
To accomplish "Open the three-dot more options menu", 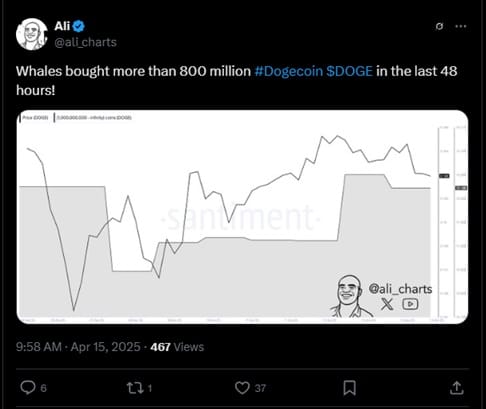I will [x=461, y=26].
